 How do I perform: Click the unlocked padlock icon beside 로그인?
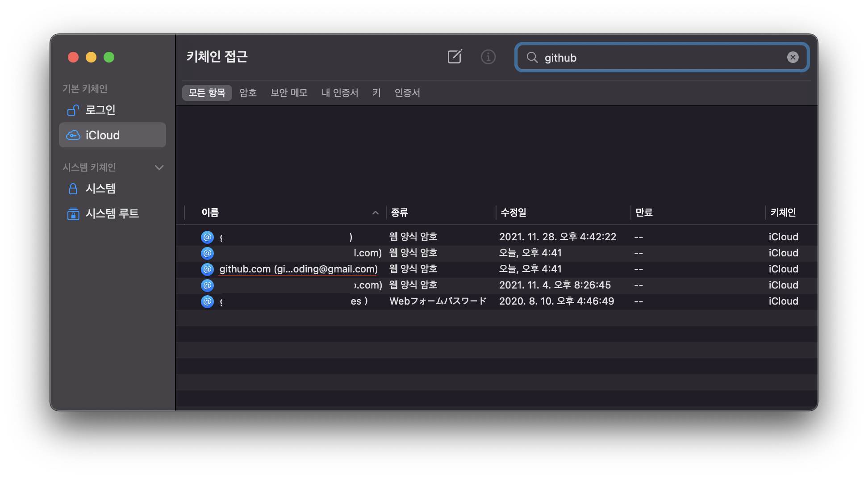tap(73, 110)
